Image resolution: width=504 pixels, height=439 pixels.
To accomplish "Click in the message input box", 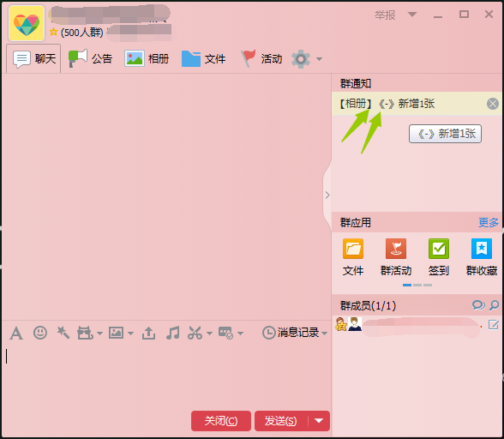I will [166, 376].
